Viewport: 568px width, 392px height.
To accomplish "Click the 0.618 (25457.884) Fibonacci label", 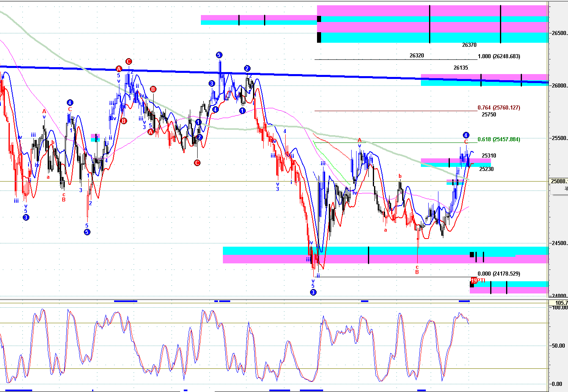I will [x=499, y=139].
